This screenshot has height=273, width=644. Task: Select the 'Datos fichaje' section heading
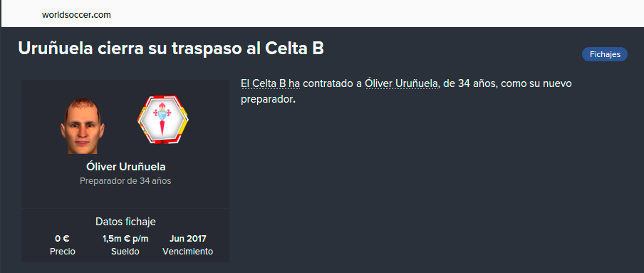[x=125, y=222]
